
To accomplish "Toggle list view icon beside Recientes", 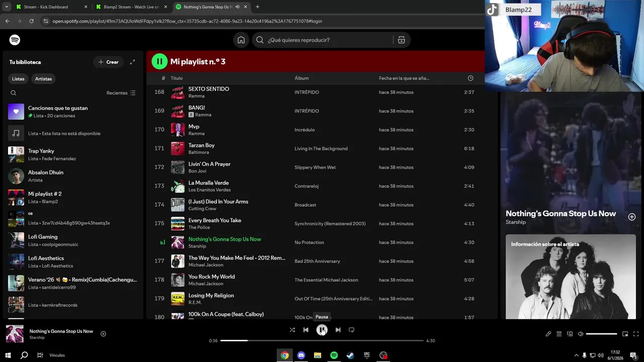I will pyautogui.click(x=133, y=93).
